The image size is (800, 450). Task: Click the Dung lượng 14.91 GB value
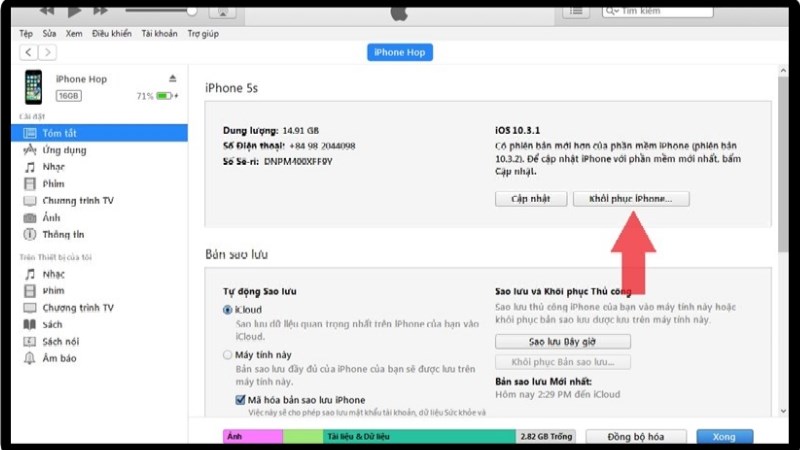tap(301, 131)
